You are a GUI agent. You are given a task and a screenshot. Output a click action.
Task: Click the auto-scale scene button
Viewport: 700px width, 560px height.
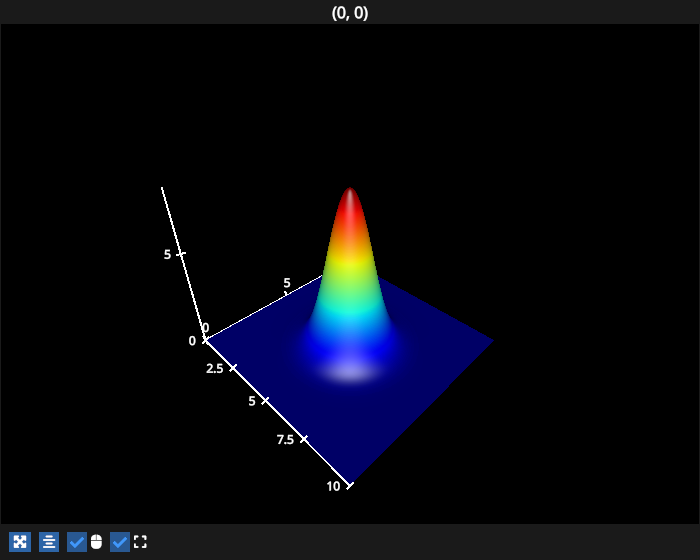[20, 542]
